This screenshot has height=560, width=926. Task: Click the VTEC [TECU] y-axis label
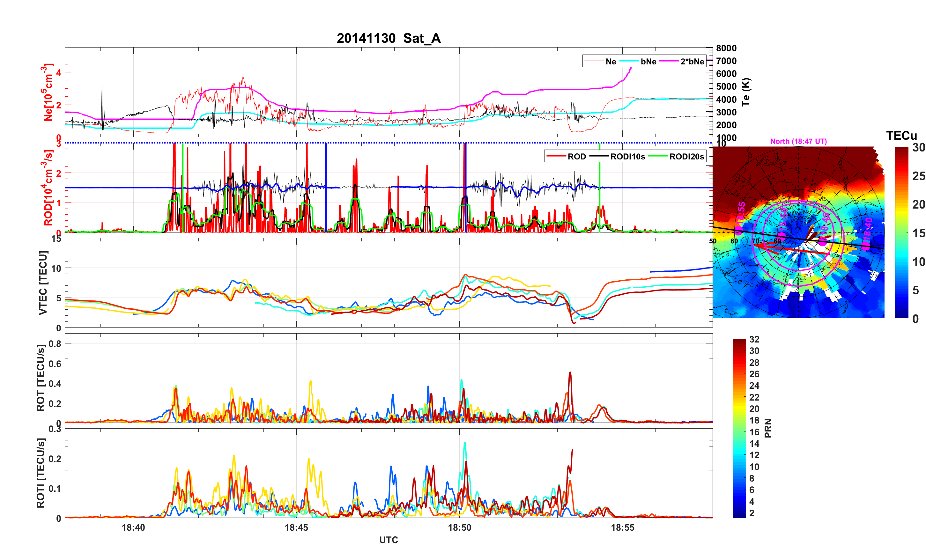click(43, 283)
